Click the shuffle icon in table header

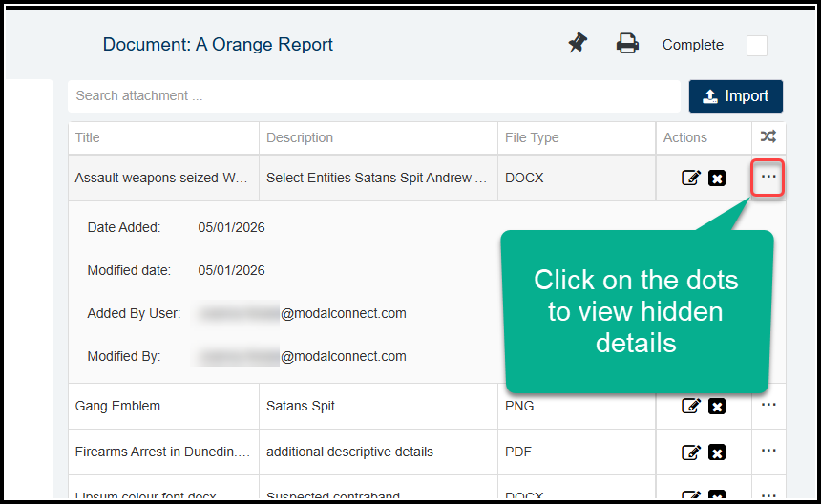[768, 137]
